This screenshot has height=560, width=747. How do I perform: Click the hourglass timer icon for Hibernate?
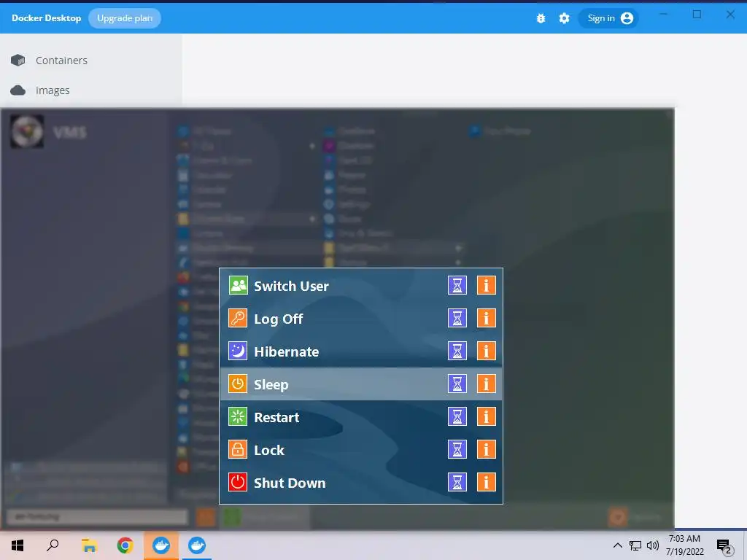tap(457, 351)
